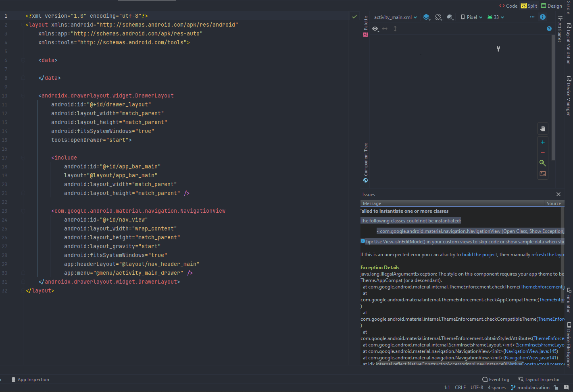Switch to the Split editor view
Viewport: 573px width, 392px height.
click(x=529, y=6)
